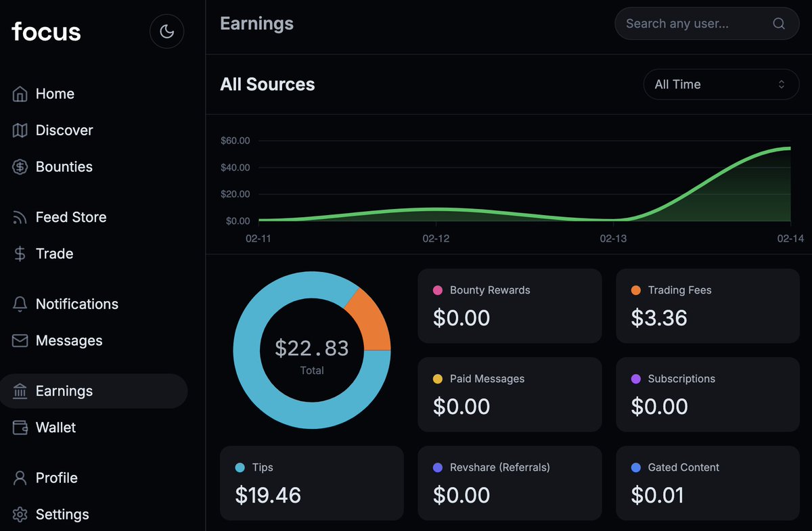Click the Earnings bank icon
Screen dimensions: 812x531
click(x=20, y=391)
